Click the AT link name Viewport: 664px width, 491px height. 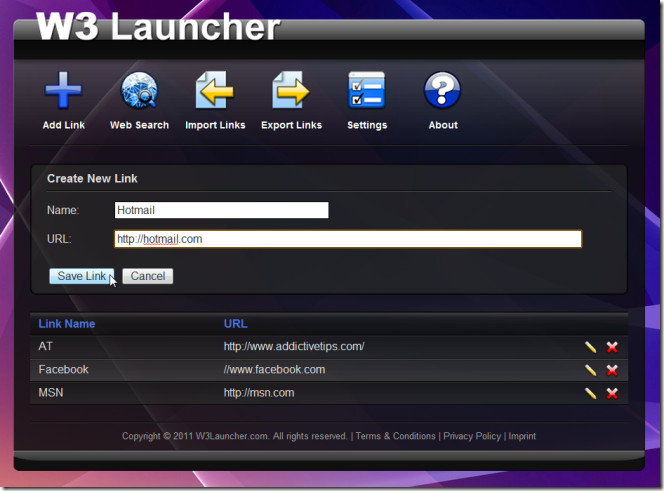click(x=45, y=347)
